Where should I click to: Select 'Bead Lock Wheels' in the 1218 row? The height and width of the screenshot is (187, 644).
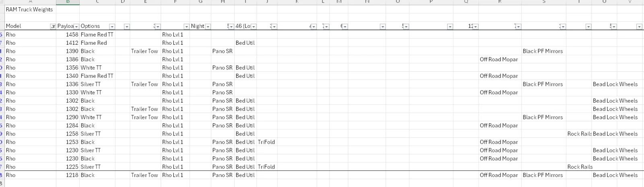[x=615, y=175]
